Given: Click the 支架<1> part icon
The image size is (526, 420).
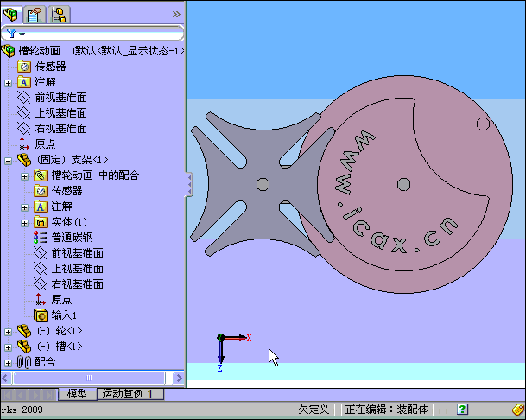Looking at the screenshot, I should [24, 160].
